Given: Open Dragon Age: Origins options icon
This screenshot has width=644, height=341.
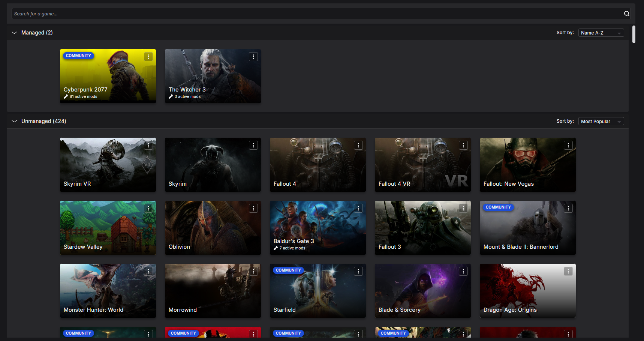Looking at the screenshot, I should [x=568, y=271].
